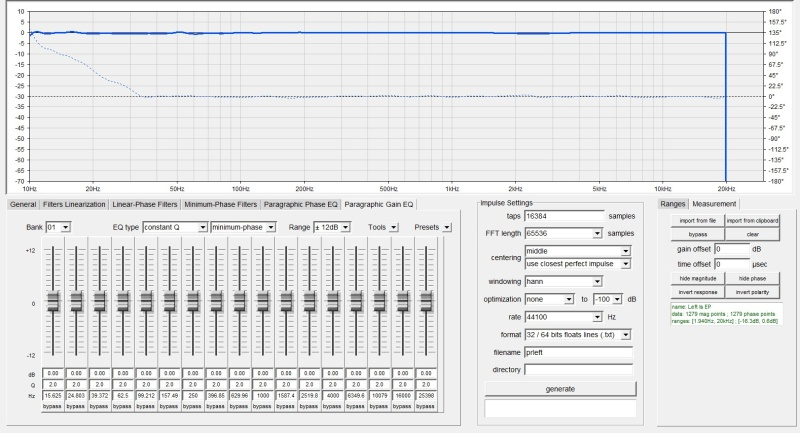Toggle bypass for the 1000 Hz band
This screenshot has width=800, height=433.
[264, 408]
